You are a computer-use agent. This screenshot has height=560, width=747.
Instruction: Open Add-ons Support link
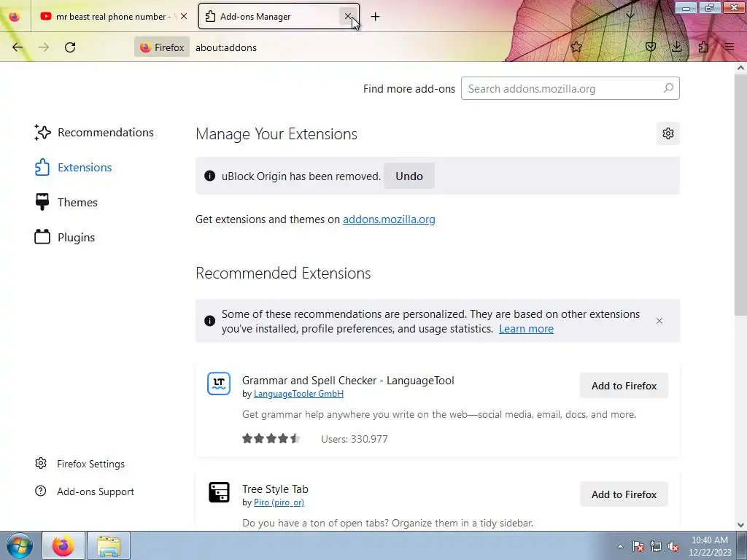(85, 491)
